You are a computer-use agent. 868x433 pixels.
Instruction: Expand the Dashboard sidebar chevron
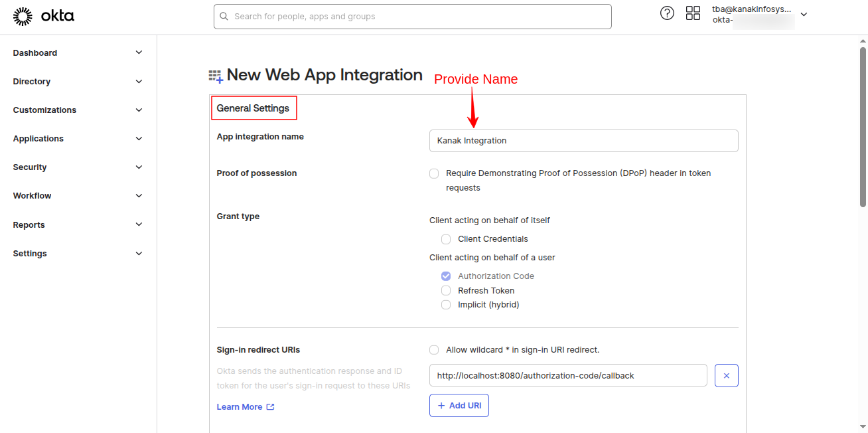[139, 52]
